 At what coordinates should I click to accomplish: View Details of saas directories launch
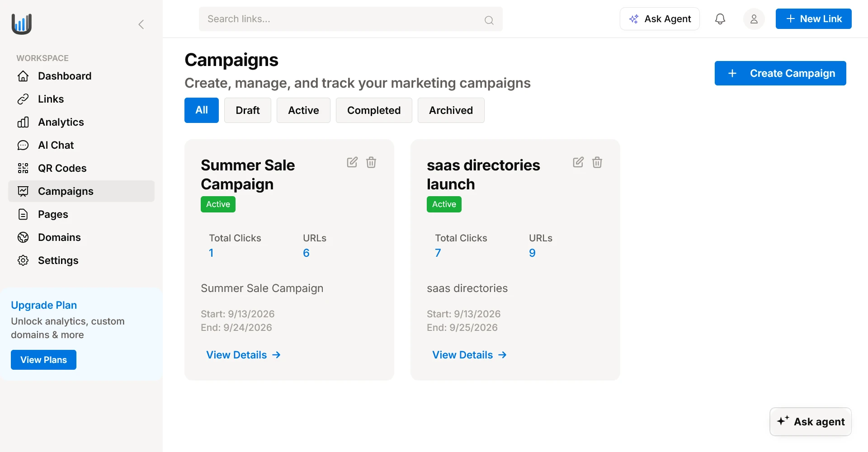[x=470, y=355]
